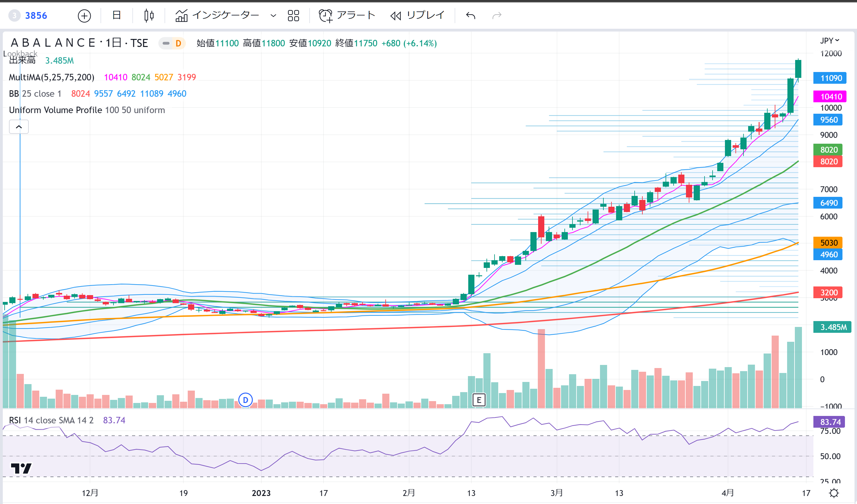This screenshot has width=857, height=504.
Task: Click the add symbol plus icon
Action: (x=84, y=16)
